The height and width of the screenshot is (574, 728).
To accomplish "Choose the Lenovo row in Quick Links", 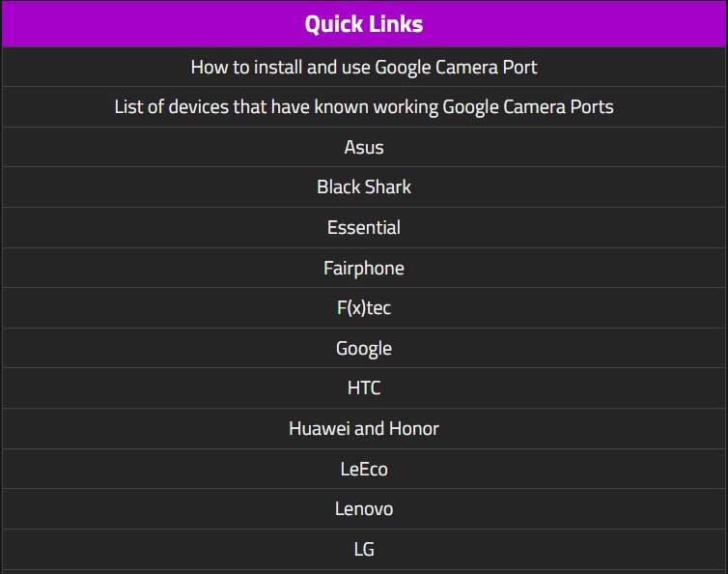I will [x=364, y=509].
